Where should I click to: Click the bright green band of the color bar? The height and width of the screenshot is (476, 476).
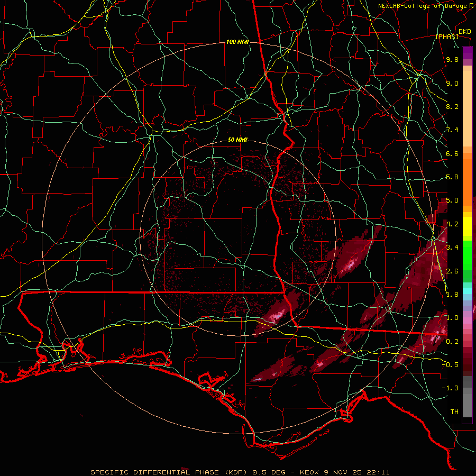click(467, 255)
